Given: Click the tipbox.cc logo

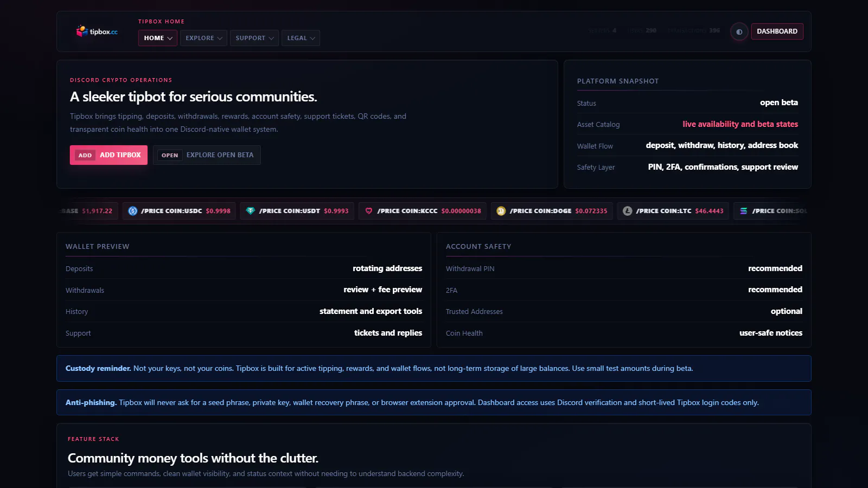Looking at the screenshot, I should 97,31.
